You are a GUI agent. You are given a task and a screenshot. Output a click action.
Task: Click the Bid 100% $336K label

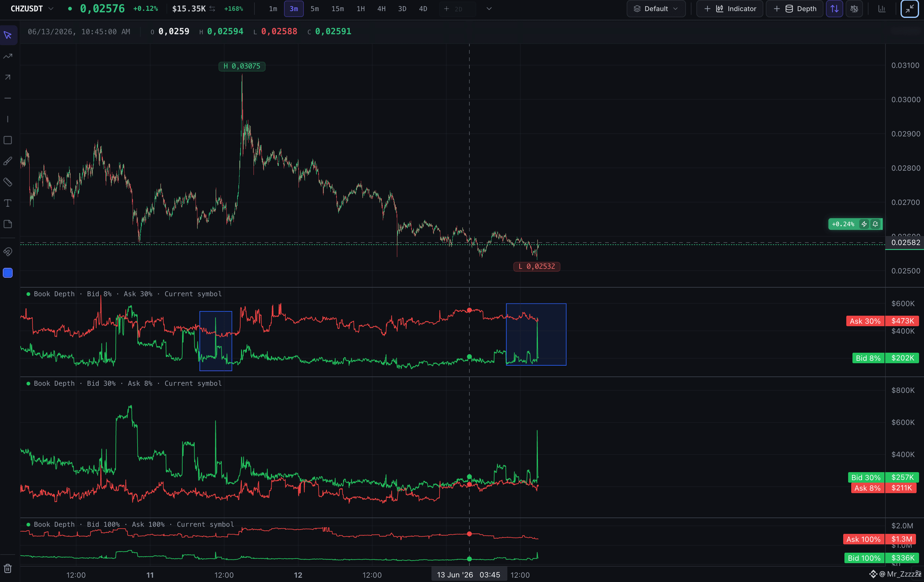tap(881, 558)
